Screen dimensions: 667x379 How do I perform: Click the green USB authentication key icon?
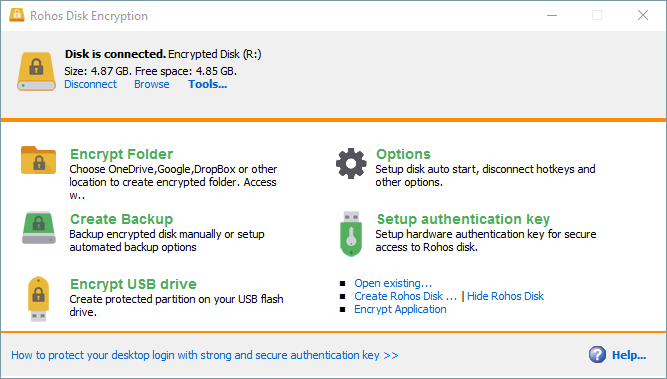point(351,234)
